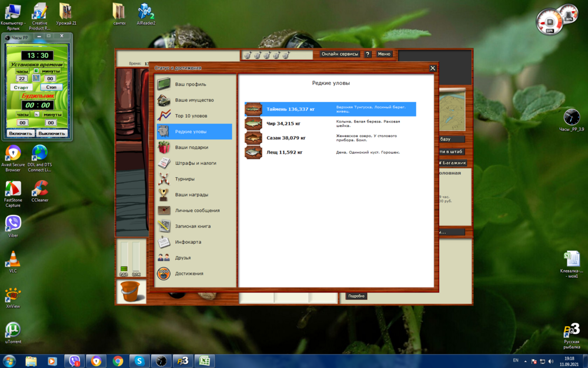Image resolution: width=588 pixels, height=368 pixels.
Task: Open Личные сообщения section
Action: coord(197,210)
